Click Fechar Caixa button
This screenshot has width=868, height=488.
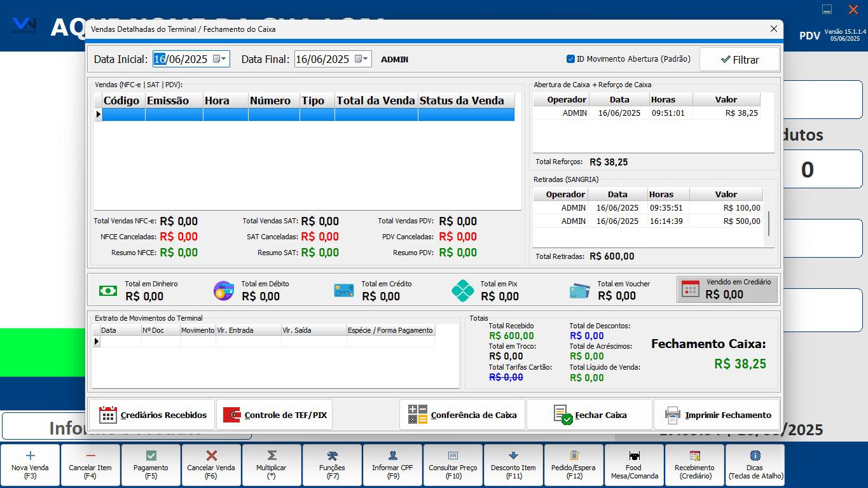589,415
